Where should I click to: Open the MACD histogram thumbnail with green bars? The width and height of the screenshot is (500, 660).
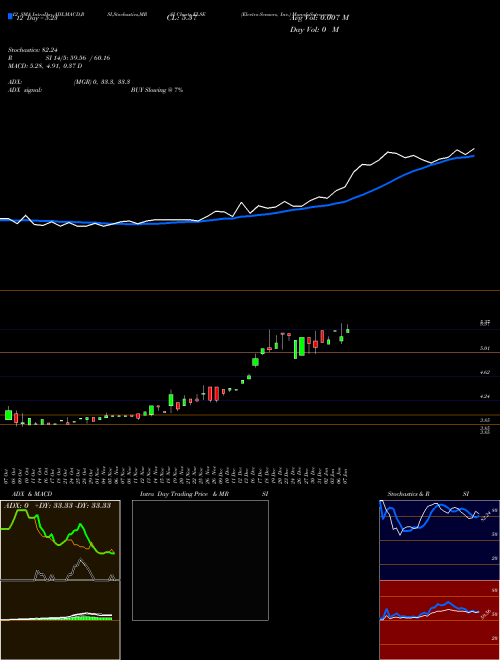(x=60, y=620)
